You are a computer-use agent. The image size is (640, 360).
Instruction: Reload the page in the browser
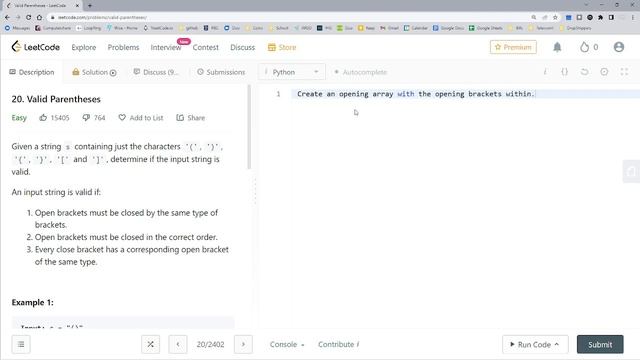(x=29, y=18)
